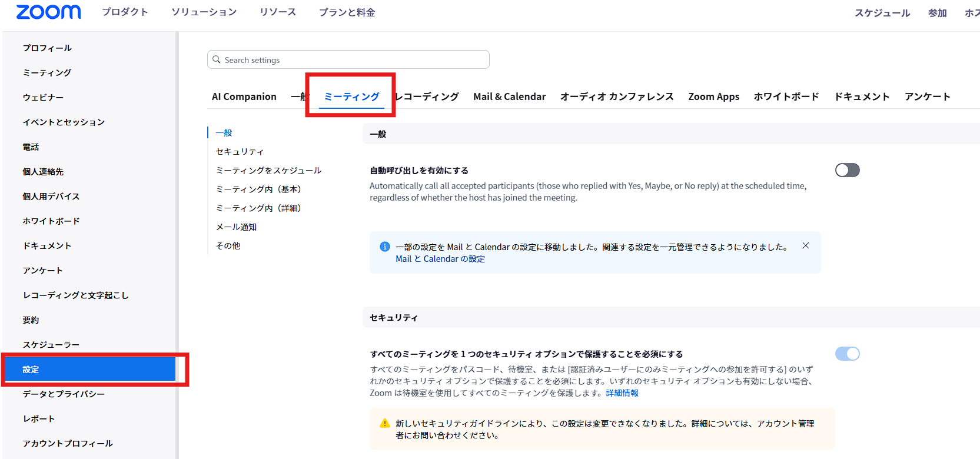The width and height of the screenshot is (980, 459).
Task: Open プランと料金 page
Action: pos(347,12)
